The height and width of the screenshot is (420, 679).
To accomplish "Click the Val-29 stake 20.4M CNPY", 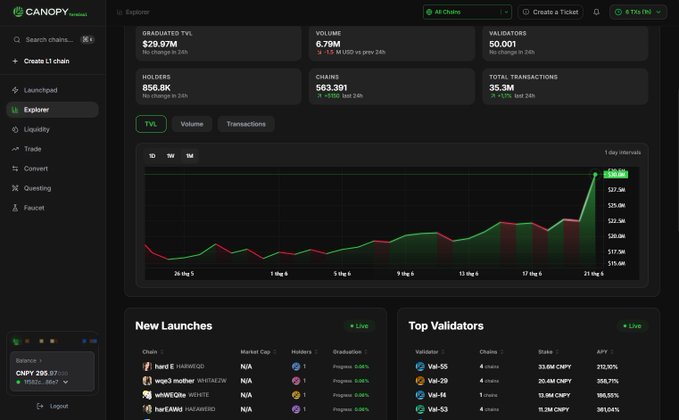I will click(555, 381).
